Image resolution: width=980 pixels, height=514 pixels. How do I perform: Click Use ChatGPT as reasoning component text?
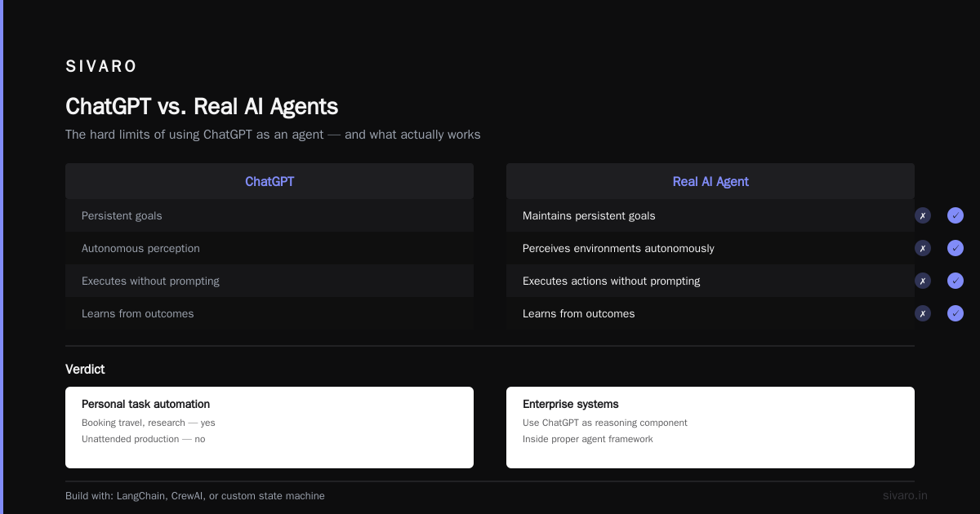click(605, 423)
